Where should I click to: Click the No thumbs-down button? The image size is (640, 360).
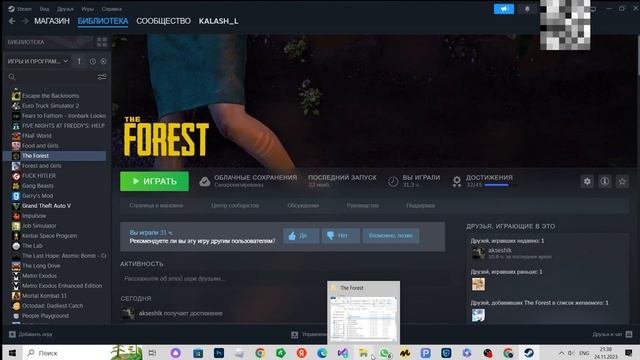pos(340,236)
